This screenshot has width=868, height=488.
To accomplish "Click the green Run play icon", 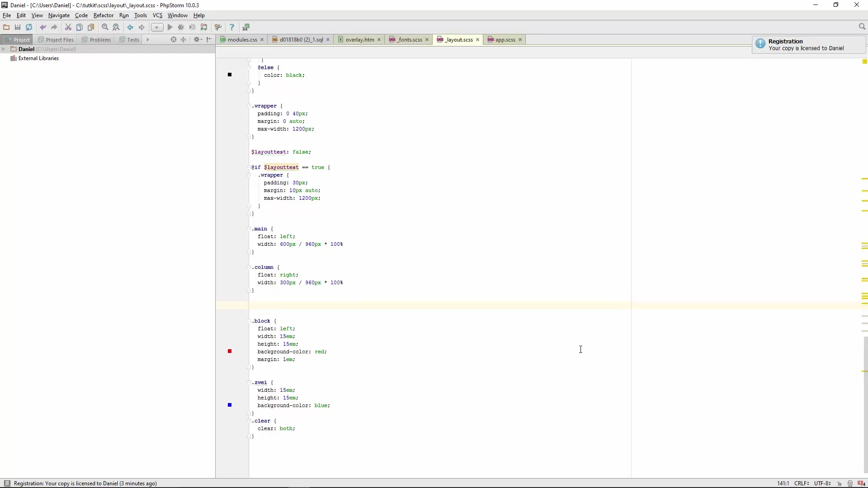I will point(170,27).
